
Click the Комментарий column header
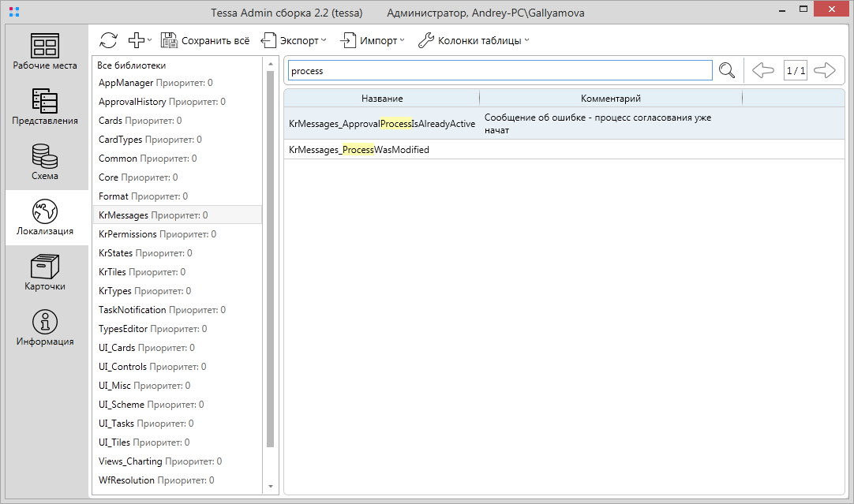point(610,99)
